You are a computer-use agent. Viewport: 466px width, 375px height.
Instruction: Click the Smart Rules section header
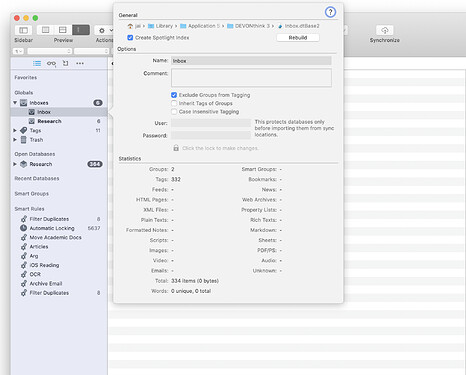(x=29, y=209)
